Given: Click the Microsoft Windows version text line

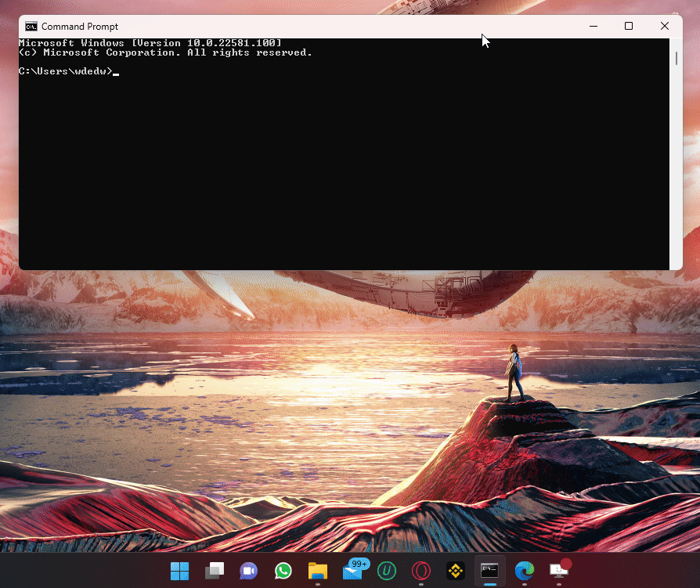Looking at the screenshot, I should tap(150, 43).
